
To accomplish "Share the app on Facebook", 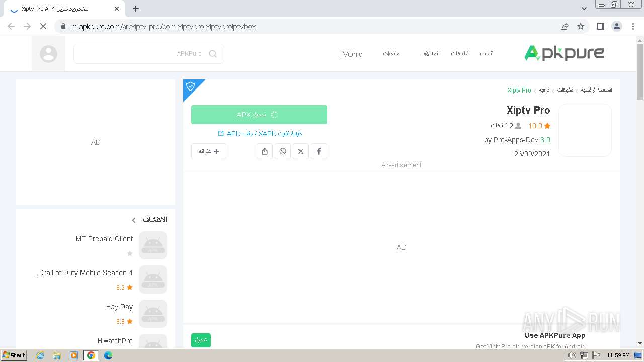I will [319, 151].
